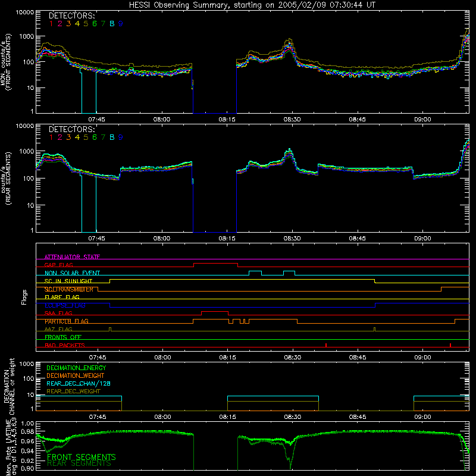476x476 pixels.
Task: Click the DECIMATION_ENERGY legend entry
Action: 76,368
